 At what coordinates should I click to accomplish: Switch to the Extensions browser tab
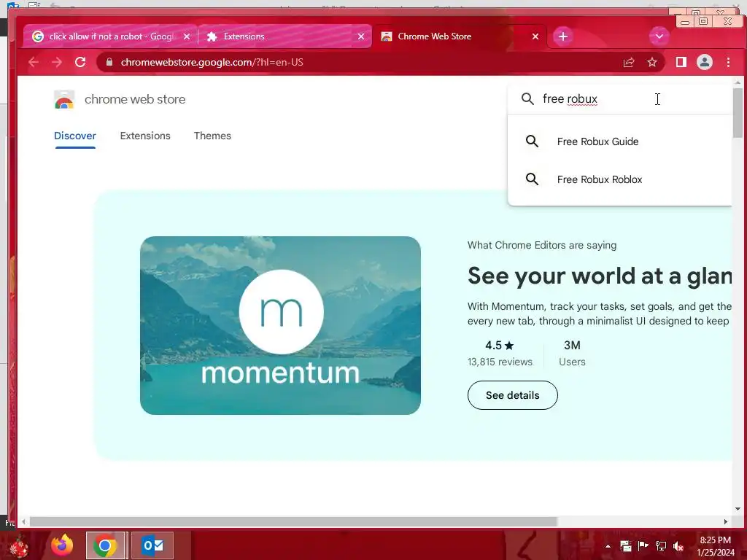[x=285, y=36]
